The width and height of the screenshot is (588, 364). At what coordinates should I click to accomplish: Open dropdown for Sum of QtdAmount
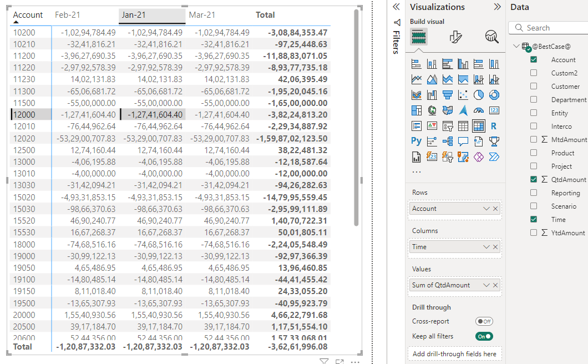[486, 285]
